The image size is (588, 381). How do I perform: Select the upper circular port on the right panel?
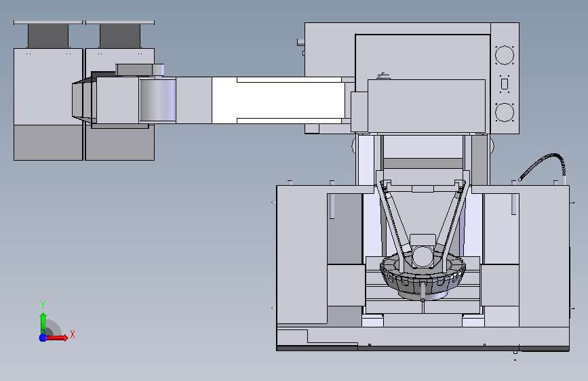tap(505, 55)
